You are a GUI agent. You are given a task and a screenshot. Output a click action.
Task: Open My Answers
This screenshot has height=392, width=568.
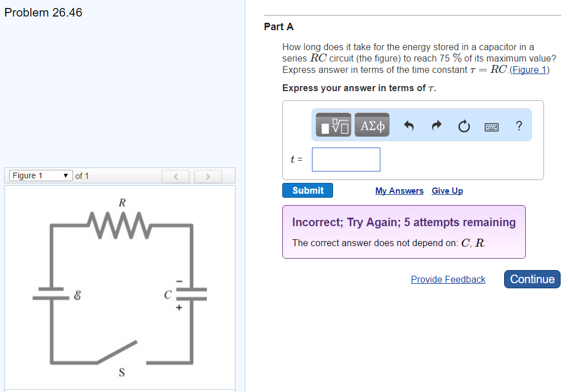[x=399, y=190]
